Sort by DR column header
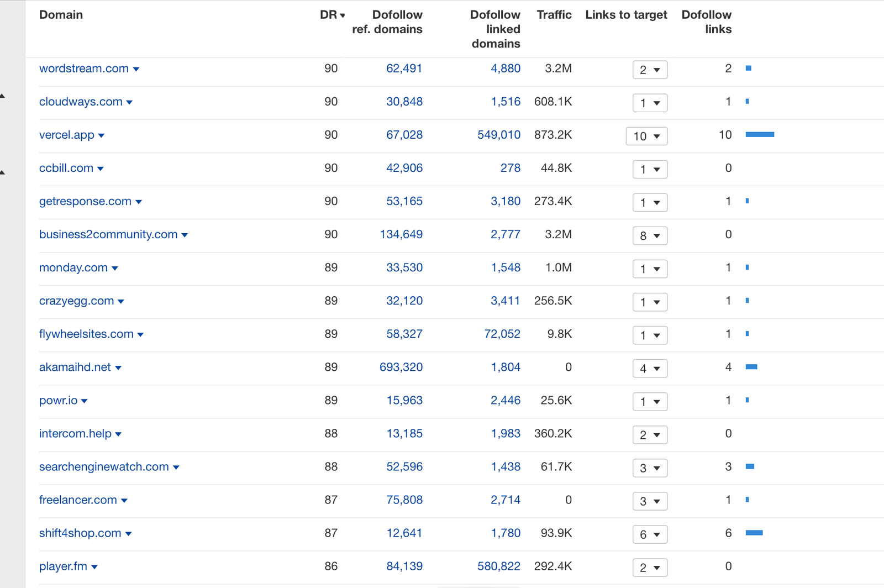 click(x=333, y=15)
